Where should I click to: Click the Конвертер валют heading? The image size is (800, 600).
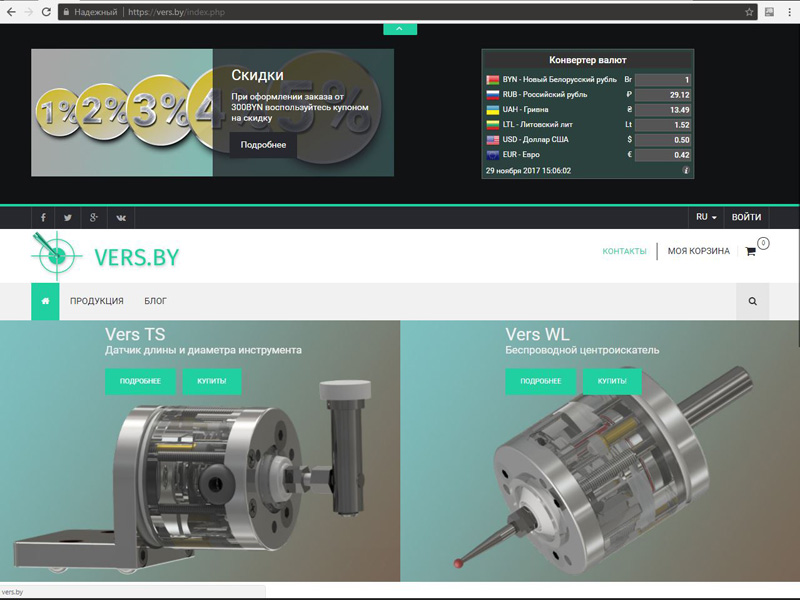(x=588, y=60)
